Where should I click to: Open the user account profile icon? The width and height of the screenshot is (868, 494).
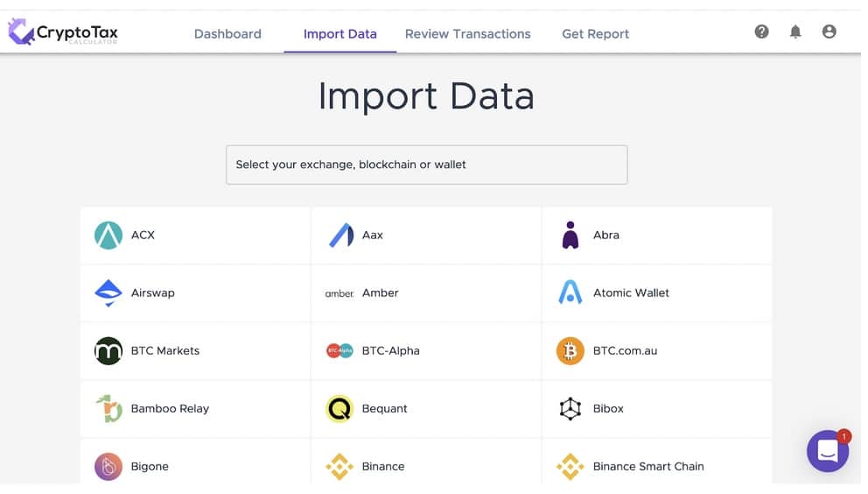tap(829, 32)
